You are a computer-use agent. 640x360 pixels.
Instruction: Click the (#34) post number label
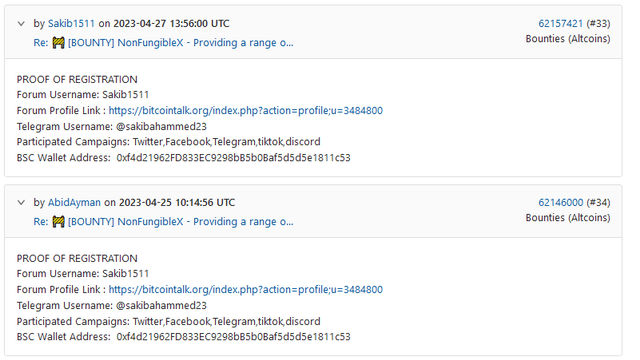598,202
